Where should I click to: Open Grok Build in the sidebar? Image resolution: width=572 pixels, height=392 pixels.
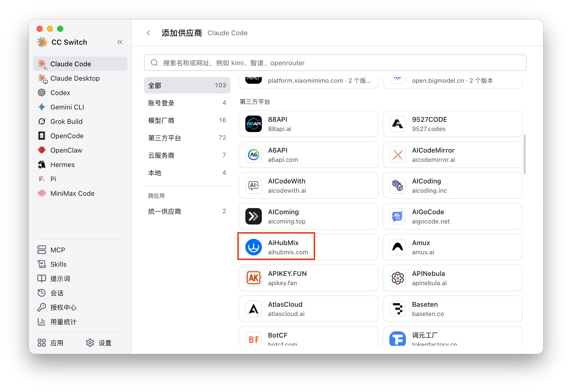click(80, 122)
